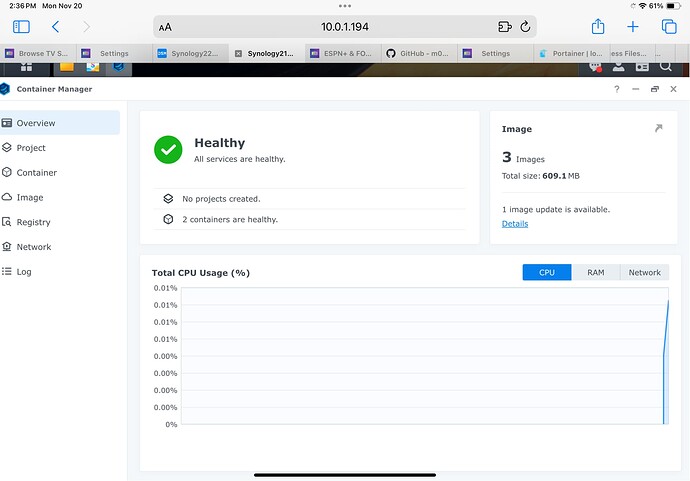Go back to previous page in Safari
Viewport: 690px width, 481px height.
pos(55,27)
